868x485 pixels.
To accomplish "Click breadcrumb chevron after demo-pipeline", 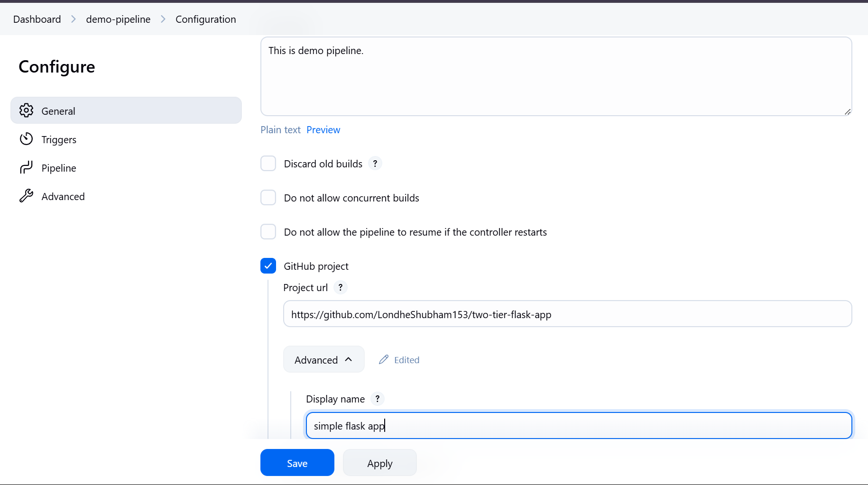I will coord(163,19).
